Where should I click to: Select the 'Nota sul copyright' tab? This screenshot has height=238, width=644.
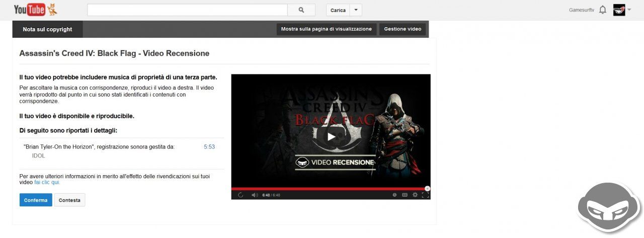[x=47, y=29]
